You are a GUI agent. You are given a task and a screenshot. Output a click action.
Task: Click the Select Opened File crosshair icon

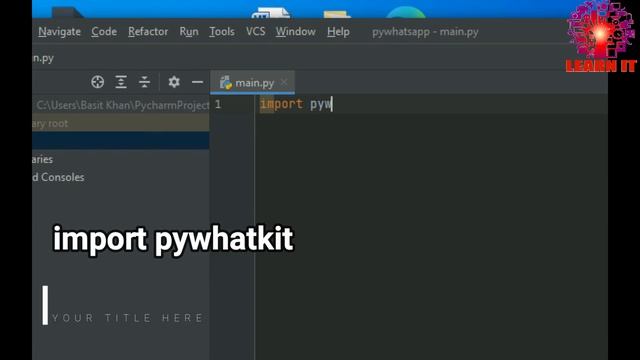point(98,82)
